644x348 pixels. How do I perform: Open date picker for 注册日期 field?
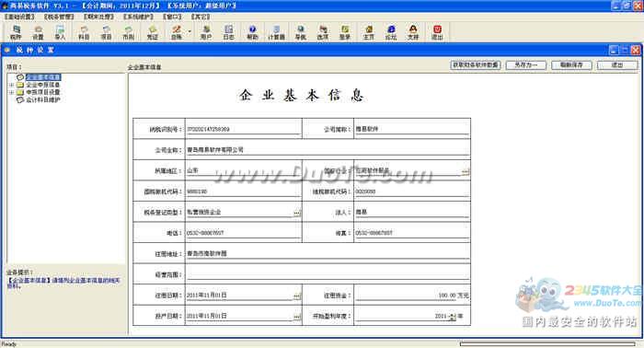[x=297, y=296]
